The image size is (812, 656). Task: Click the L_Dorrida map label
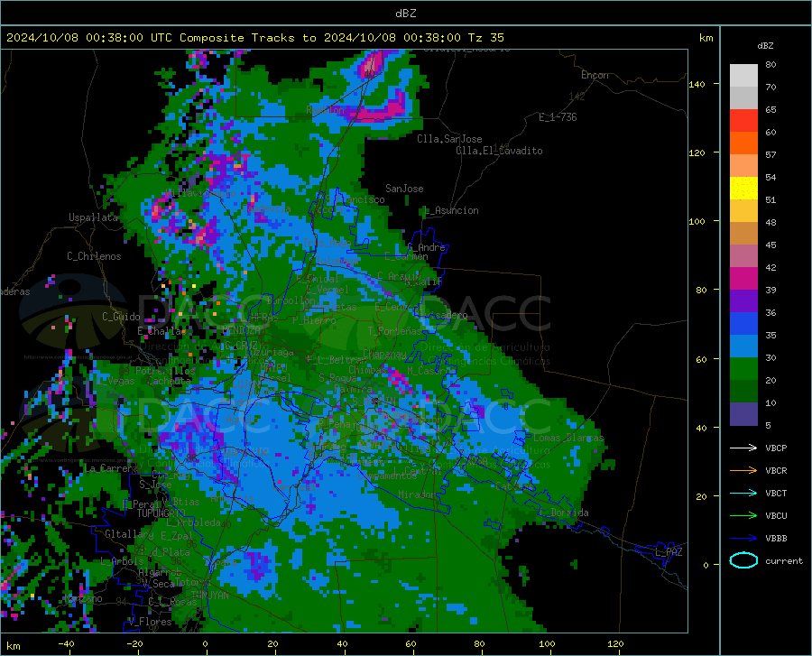[x=564, y=513]
